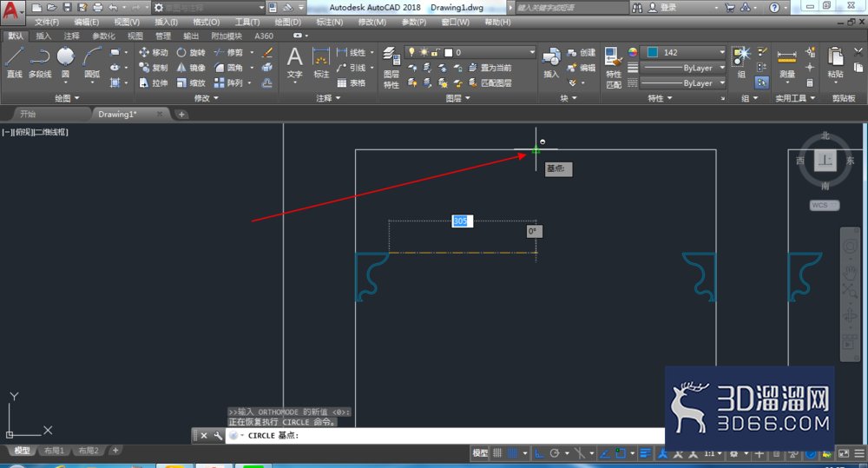868x468 pixels.
Task: Click the ViewCube top (上) face
Action: 825,161
